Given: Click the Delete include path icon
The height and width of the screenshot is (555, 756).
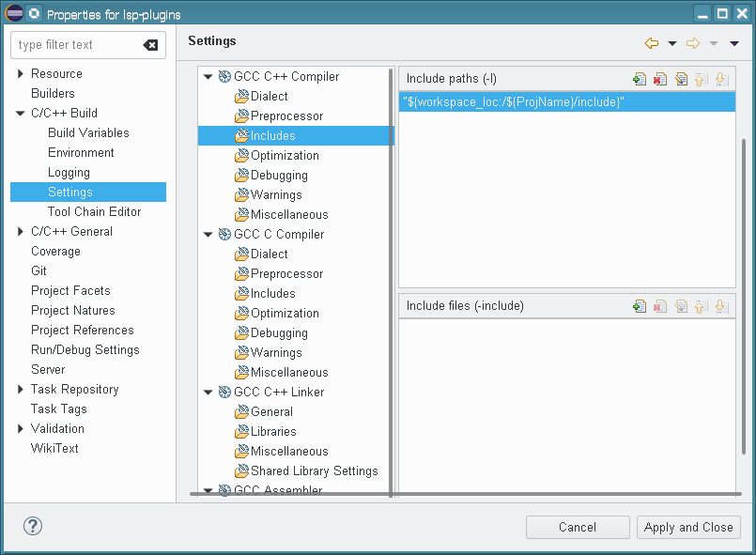Looking at the screenshot, I should tap(660, 80).
